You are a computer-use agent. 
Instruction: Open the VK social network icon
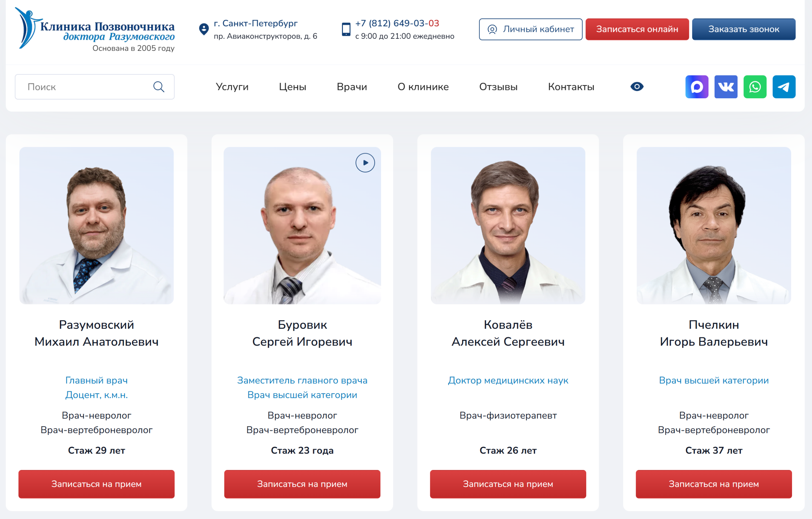726,87
